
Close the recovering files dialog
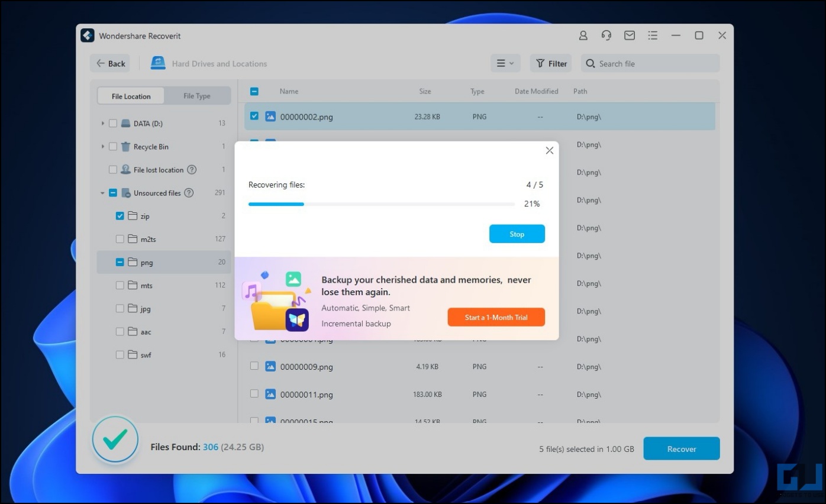[x=549, y=151]
